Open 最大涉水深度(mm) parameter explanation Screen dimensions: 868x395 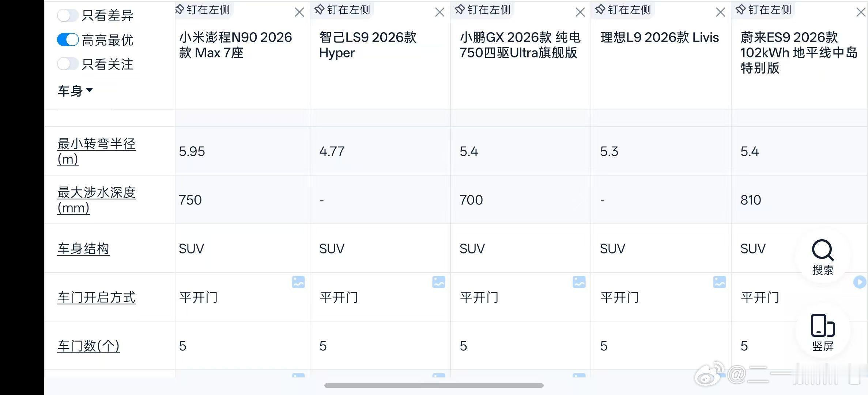pos(97,200)
